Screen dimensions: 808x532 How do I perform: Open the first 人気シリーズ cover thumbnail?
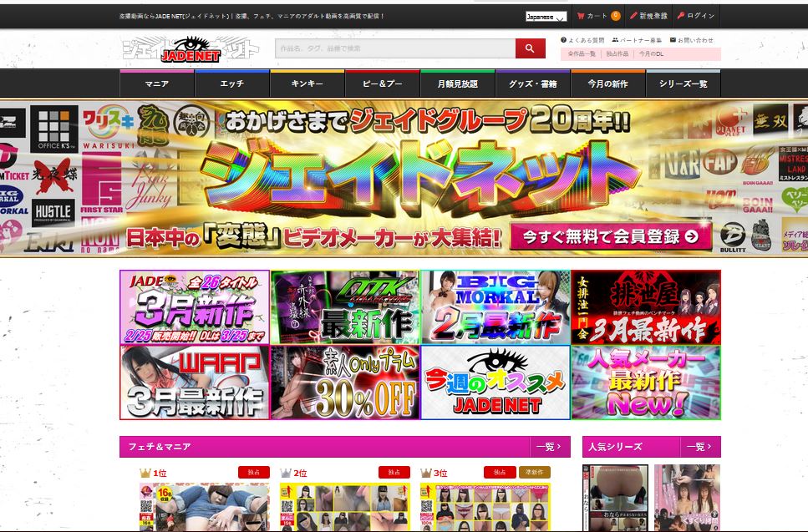615,498
